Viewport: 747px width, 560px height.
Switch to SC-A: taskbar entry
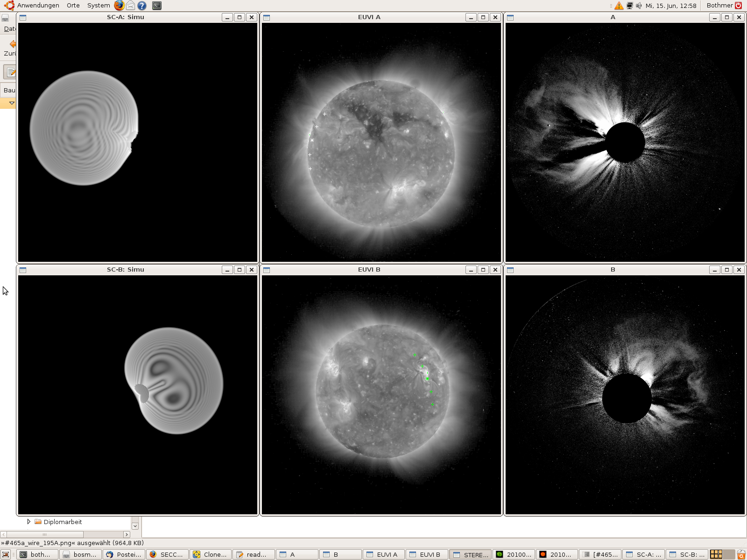(643, 554)
